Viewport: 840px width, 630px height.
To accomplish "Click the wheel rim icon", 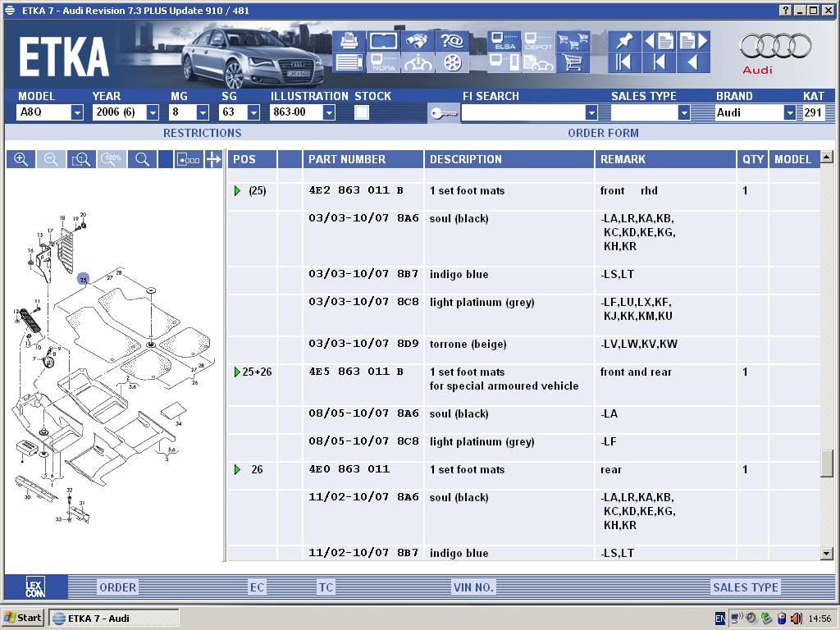I will [x=452, y=62].
